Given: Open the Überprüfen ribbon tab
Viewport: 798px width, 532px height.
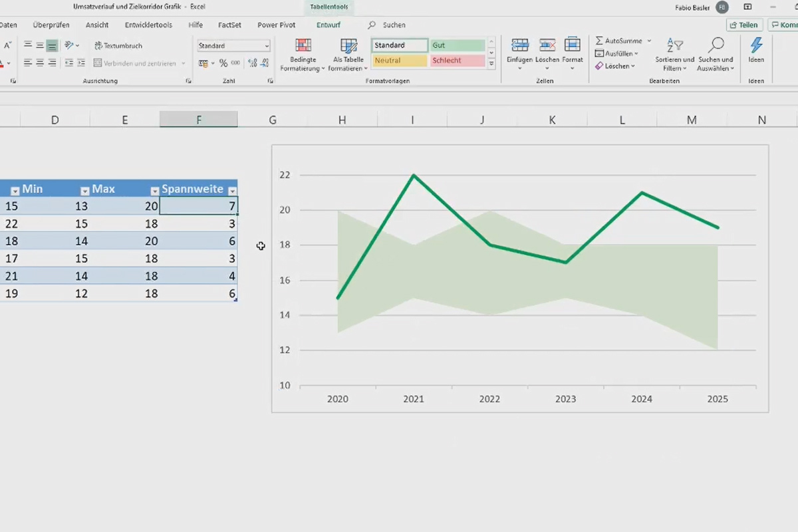Looking at the screenshot, I should click(x=51, y=25).
